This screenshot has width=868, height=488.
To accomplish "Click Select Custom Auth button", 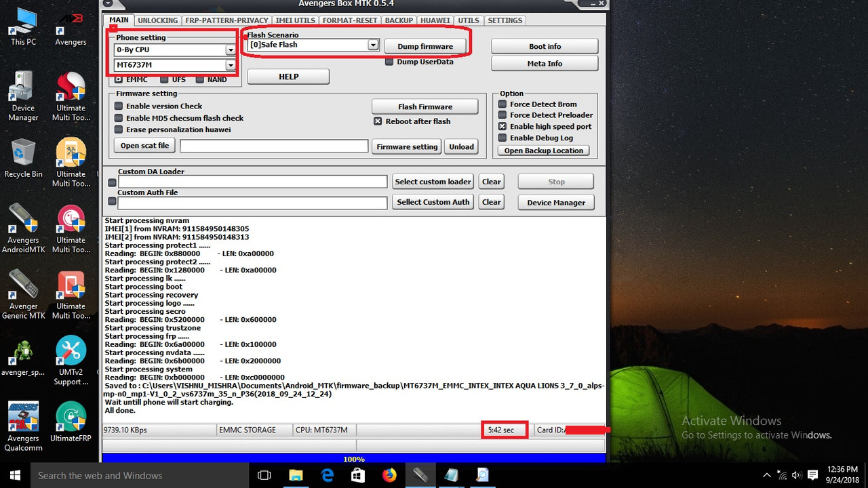I will coord(433,202).
